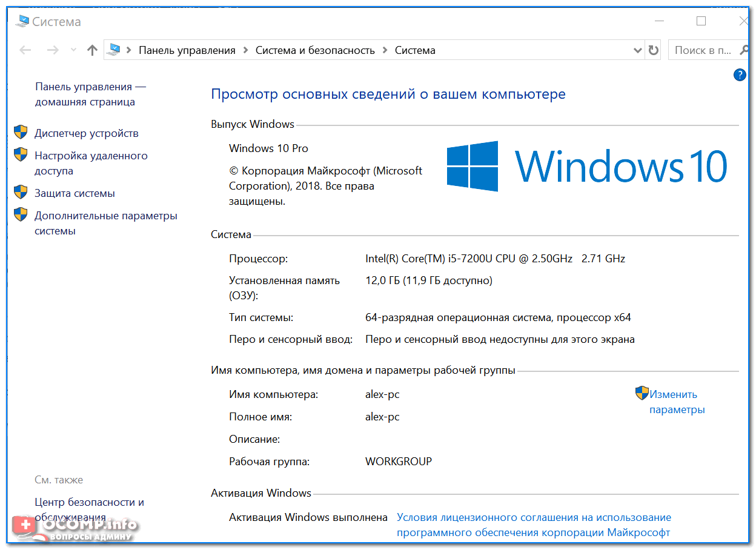The height and width of the screenshot is (550, 756).
Task: Click the Windows 10 Pro edition text
Action: pos(268,148)
